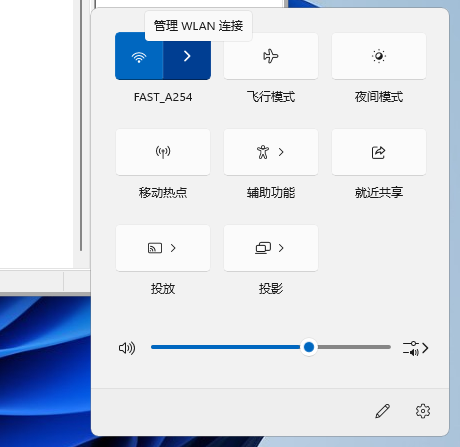Click the volume slider thumb

pos(309,347)
